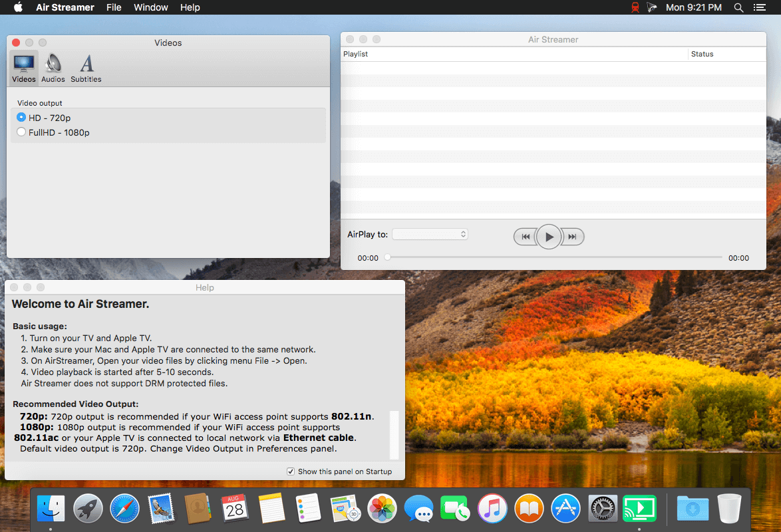Viewport: 781px width, 532px height.
Task: Open Finder from the Dock
Action: click(x=51, y=509)
